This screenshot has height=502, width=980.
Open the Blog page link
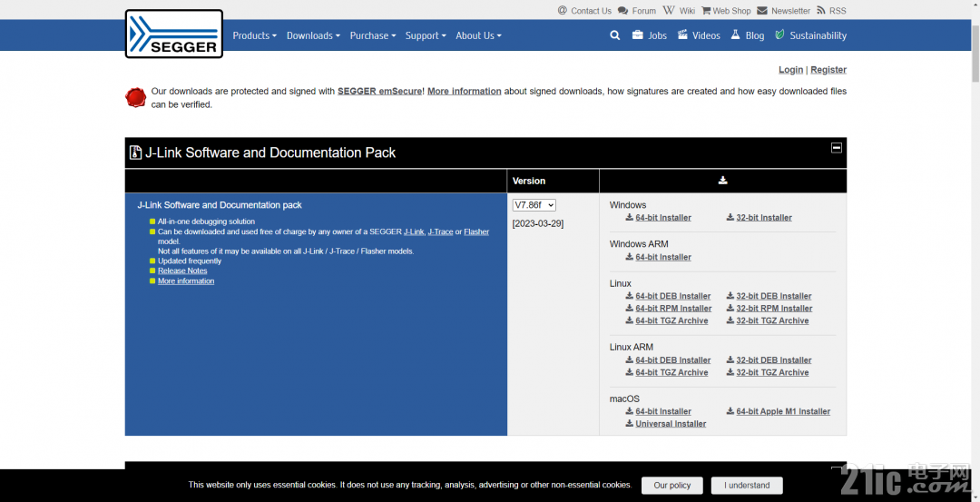755,35
